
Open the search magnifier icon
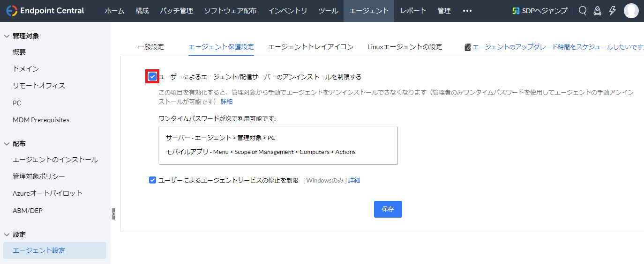[583, 11]
